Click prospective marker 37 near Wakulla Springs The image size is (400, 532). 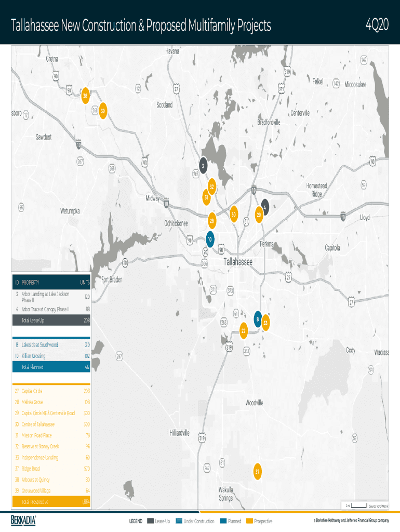[257, 471]
